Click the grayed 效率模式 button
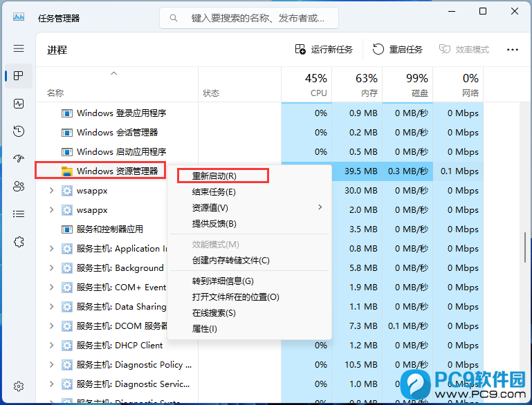 coord(464,50)
